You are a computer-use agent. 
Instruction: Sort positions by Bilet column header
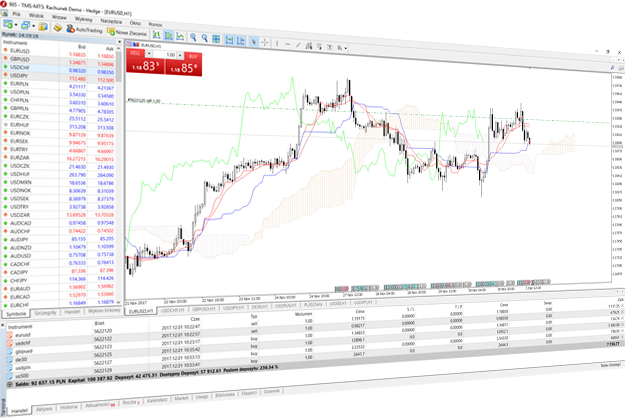tap(99, 323)
